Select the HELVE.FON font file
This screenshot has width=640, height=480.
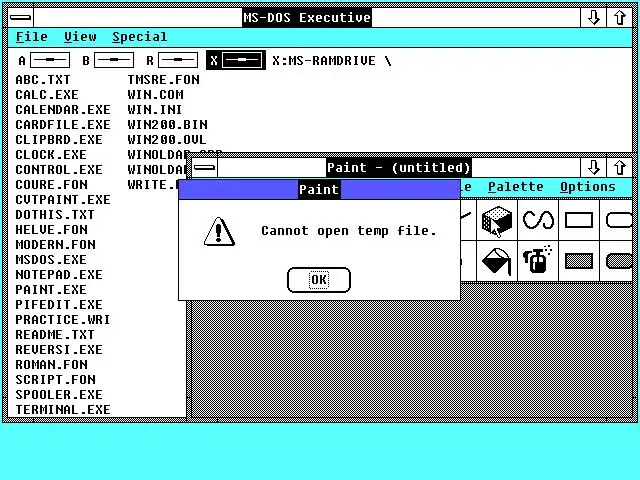51,230
